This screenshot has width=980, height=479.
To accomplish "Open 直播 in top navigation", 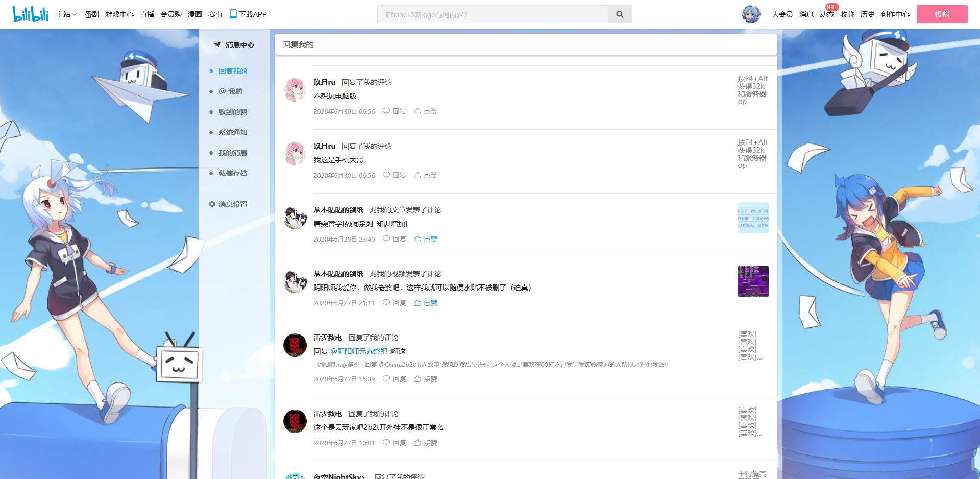I will pos(147,14).
